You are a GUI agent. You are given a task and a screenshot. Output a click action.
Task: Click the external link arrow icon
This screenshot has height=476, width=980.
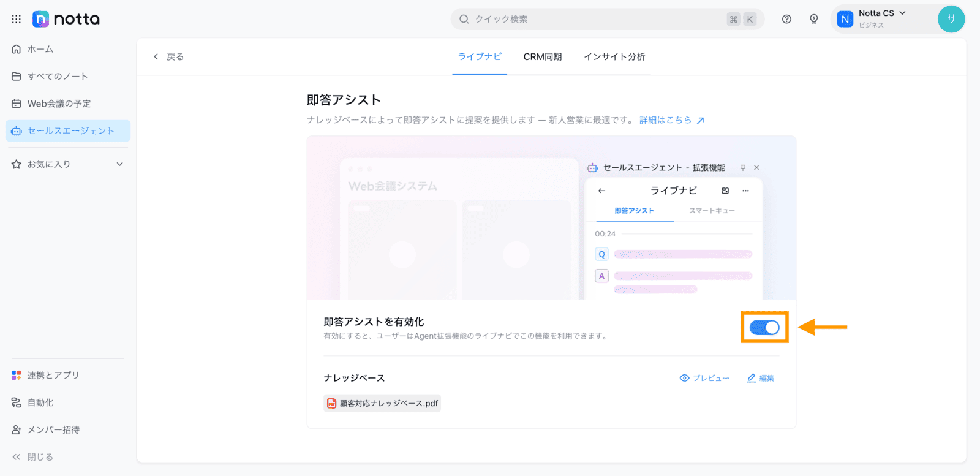(701, 121)
